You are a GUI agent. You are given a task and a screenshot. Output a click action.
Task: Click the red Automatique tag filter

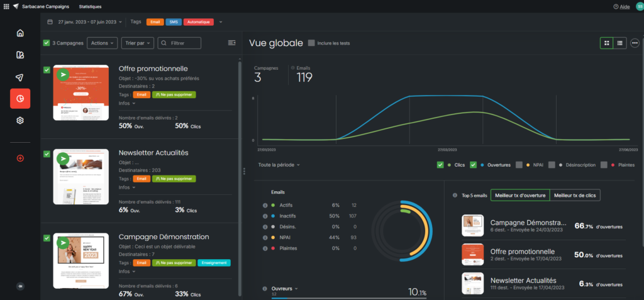point(199,22)
